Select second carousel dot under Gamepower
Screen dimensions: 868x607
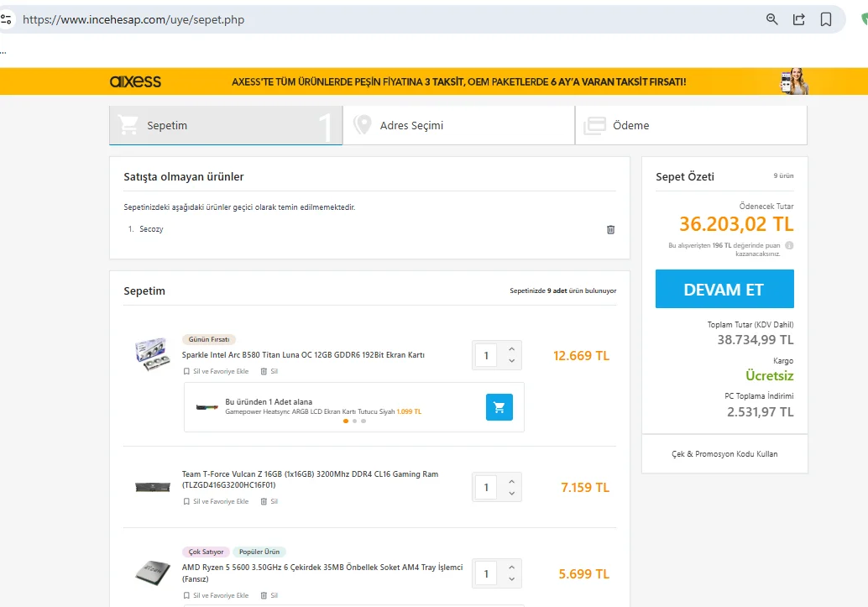click(x=355, y=421)
